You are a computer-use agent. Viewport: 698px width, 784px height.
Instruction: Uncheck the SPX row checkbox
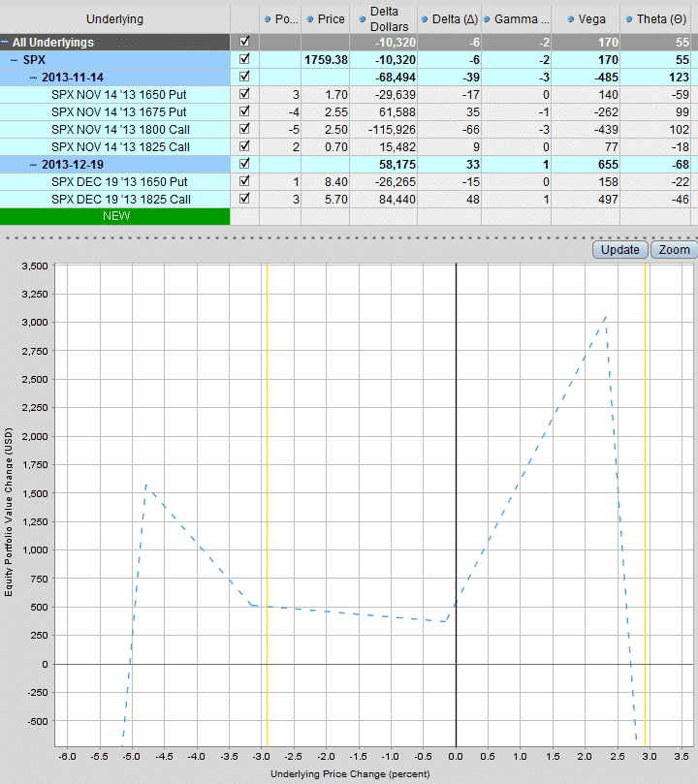pyautogui.click(x=244, y=59)
